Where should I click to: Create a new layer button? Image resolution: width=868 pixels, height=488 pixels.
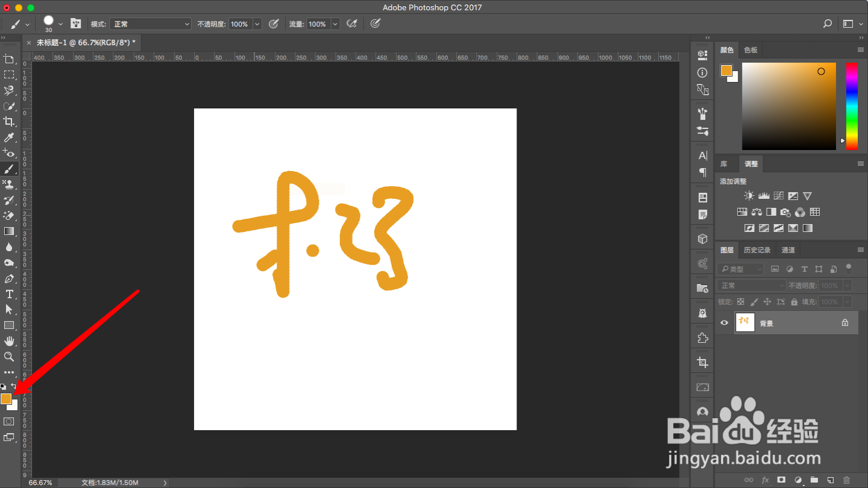pyautogui.click(x=830, y=480)
